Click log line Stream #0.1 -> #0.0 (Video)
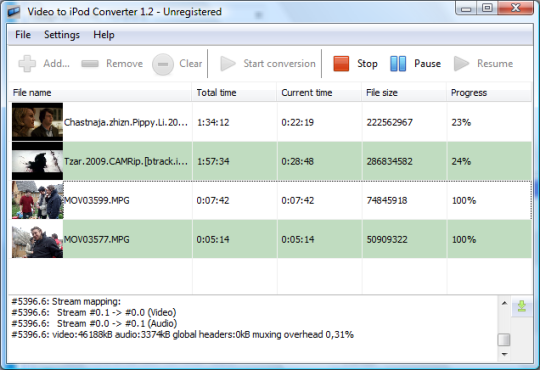 (x=94, y=313)
